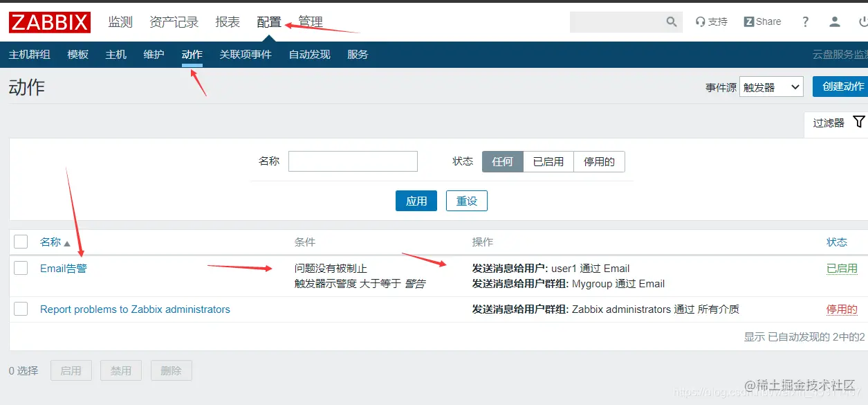Click the 显示 已自动发现的 2中的2 text
Viewport: 868px width, 405px height.
point(804,337)
